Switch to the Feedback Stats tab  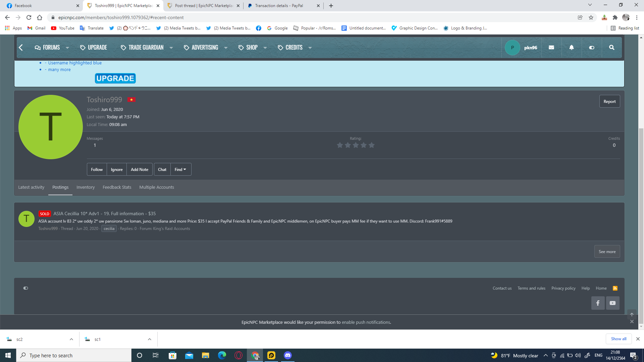click(x=117, y=187)
